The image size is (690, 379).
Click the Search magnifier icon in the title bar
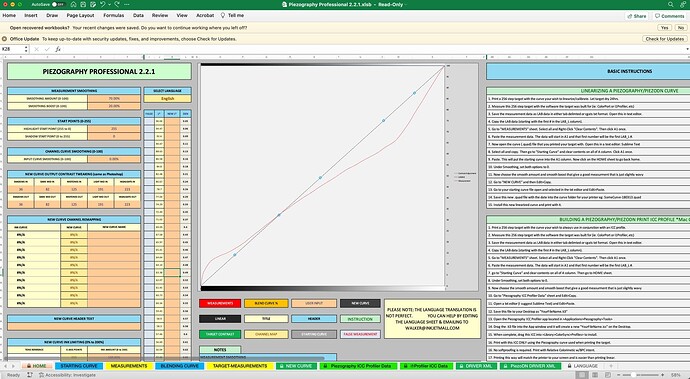671,4
